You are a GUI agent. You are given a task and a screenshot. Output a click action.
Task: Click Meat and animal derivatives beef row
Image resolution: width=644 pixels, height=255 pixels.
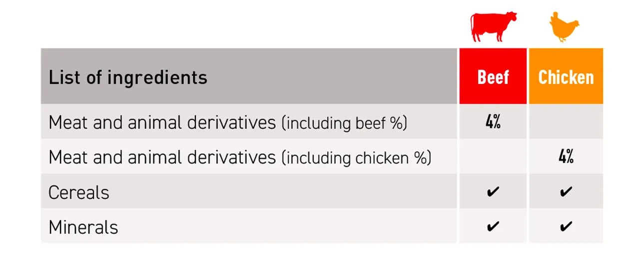(249, 122)
